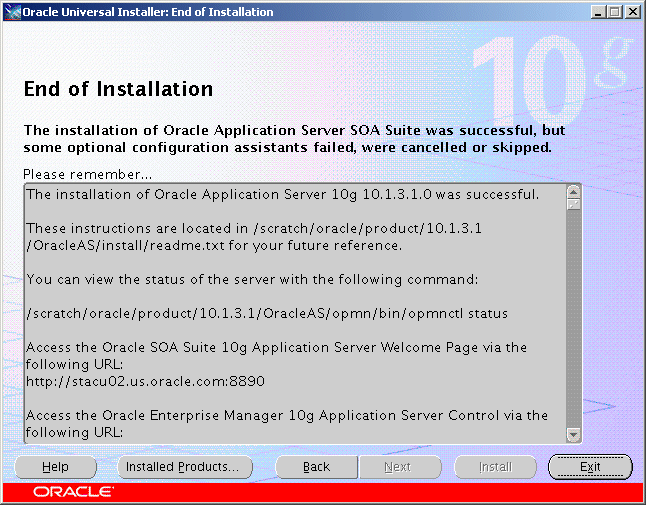The image size is (646, 505).
Task: Click the greyed-out Install button
Action: [495, 467]
